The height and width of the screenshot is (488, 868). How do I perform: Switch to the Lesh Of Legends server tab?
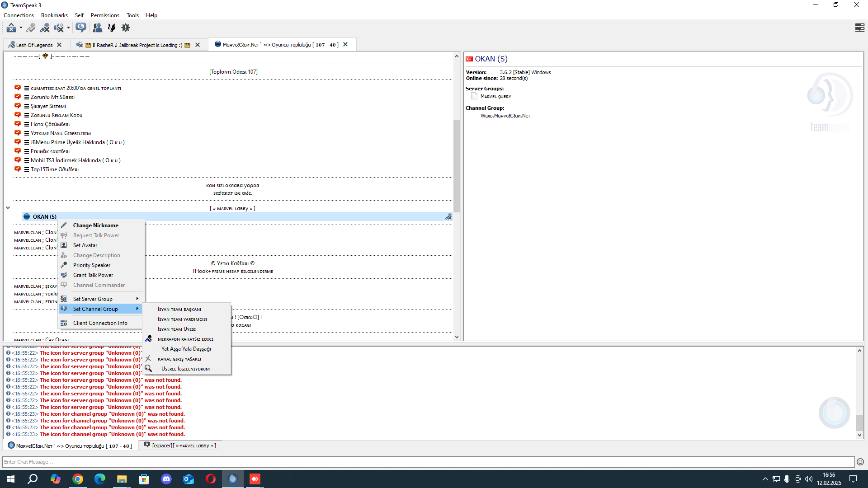coord(34,45)
